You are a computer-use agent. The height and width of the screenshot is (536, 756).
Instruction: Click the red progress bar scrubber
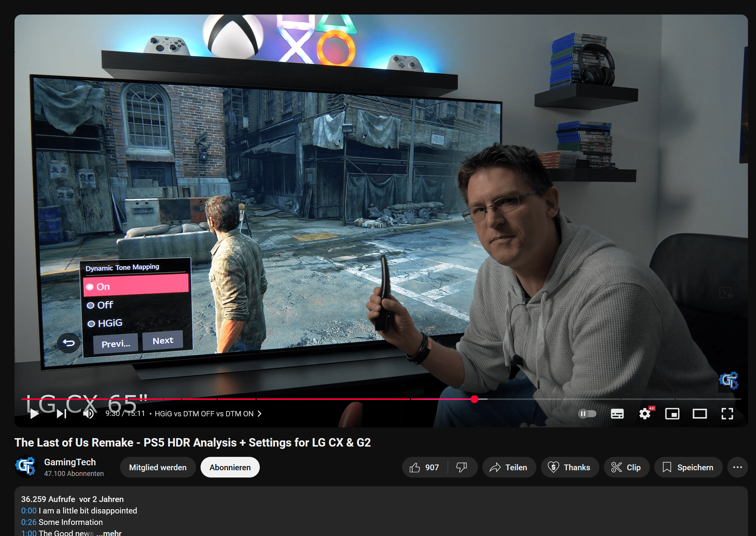click(x=474, y=399)
